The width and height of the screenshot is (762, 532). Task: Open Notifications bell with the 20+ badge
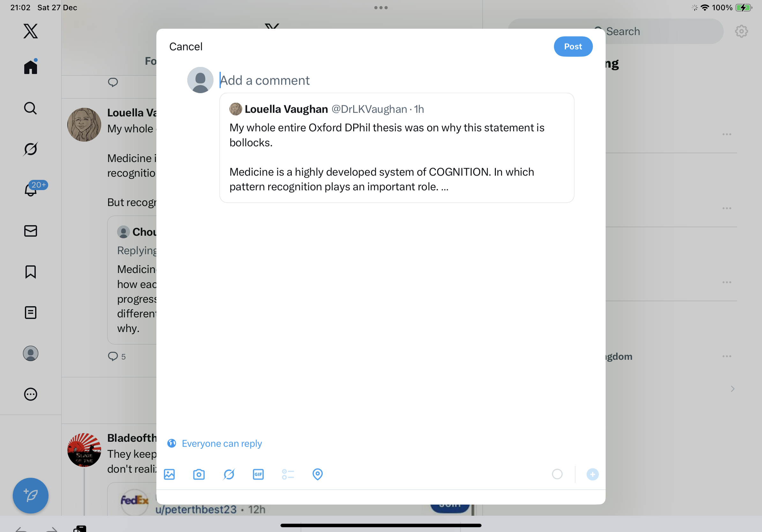pyautogui.click(x=31, y=190)
